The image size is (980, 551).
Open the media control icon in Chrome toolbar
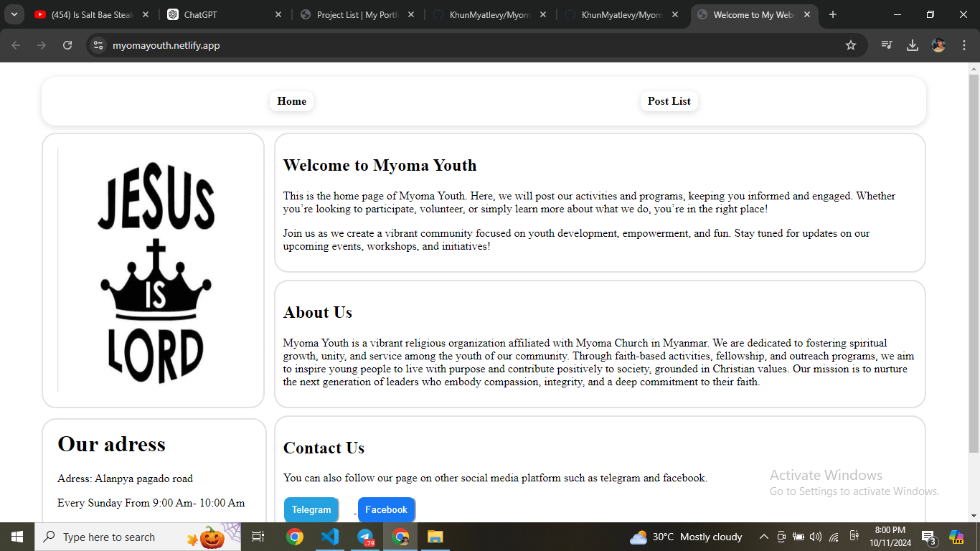[x=887, y=45]
